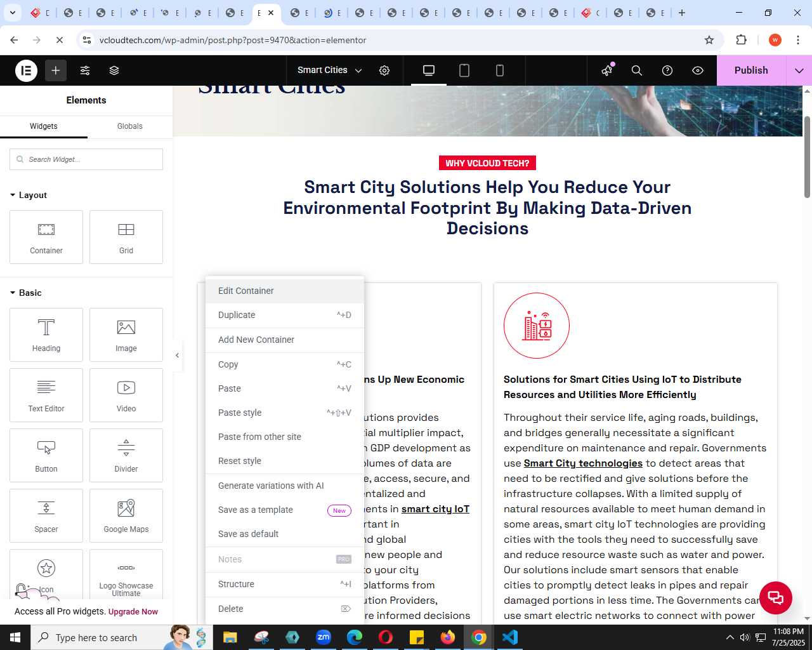Screen dimensions: 812x650
Task: Select the Icon widget
Action: 46,574
